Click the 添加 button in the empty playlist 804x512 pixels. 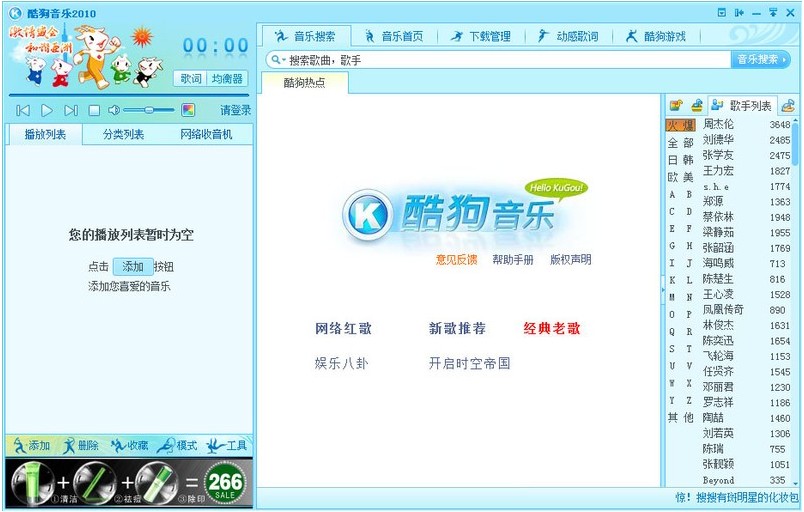[133, 267]
